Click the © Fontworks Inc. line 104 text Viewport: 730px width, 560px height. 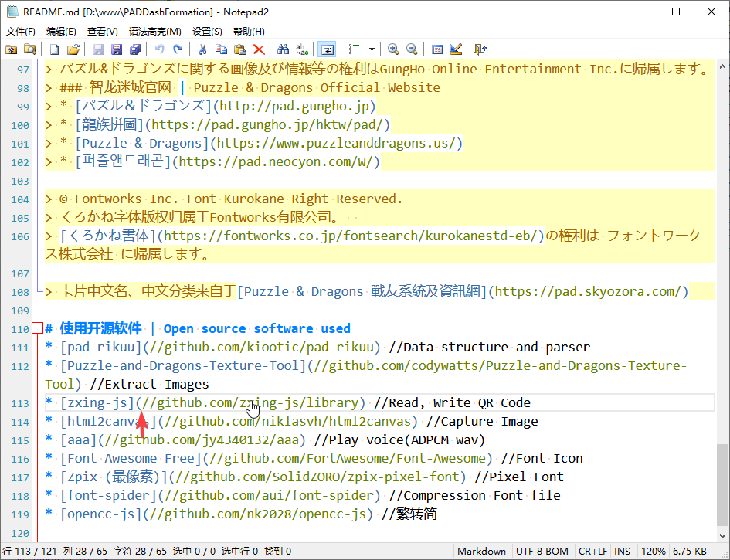231,199
